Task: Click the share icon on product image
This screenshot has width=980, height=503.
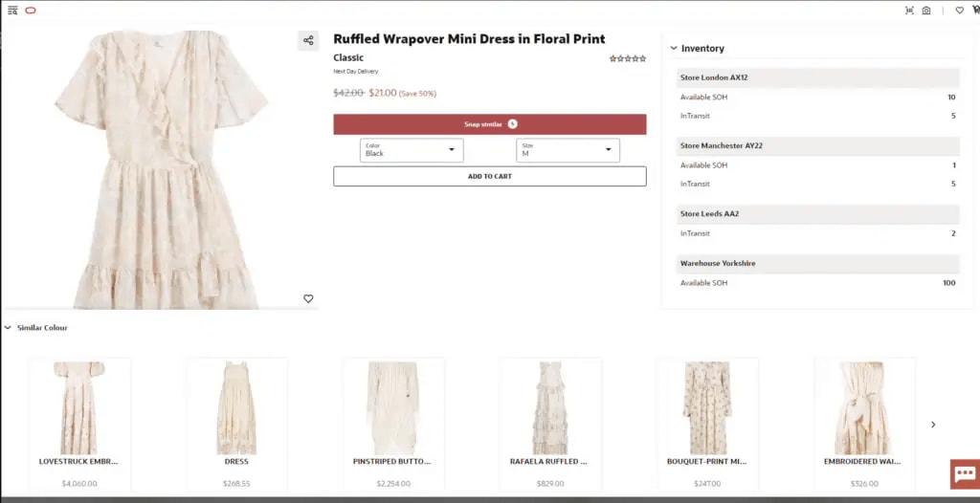Action: 308,40
